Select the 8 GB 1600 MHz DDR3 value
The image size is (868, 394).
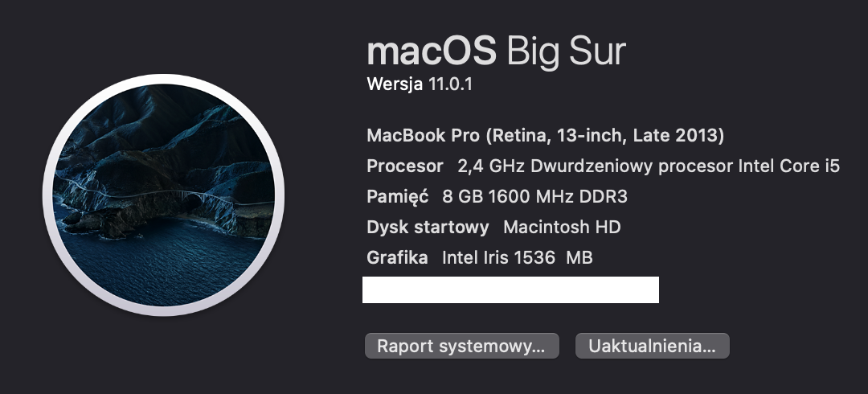coord(534,196)
